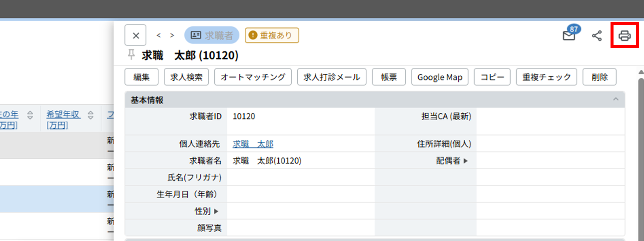The image size is (644, 241).
Task: Open the share icon
Action: pos(597,35)
